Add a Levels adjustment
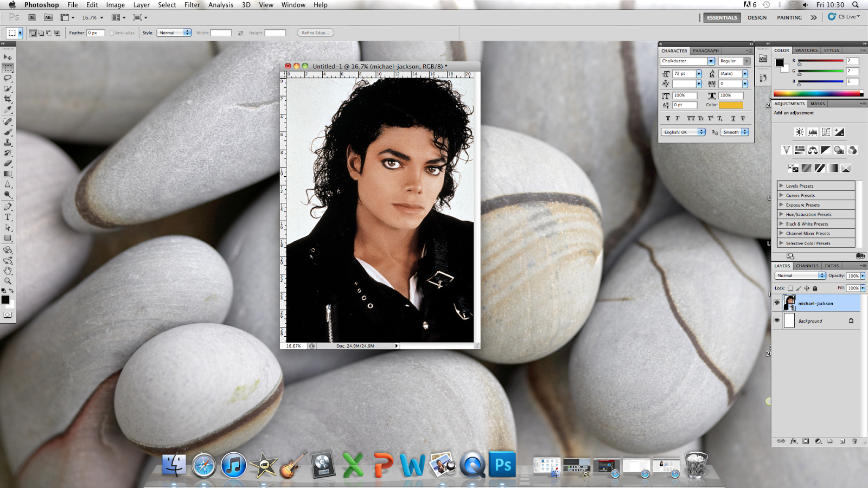Viewport: 868px width, 488px height. point(813,132)
